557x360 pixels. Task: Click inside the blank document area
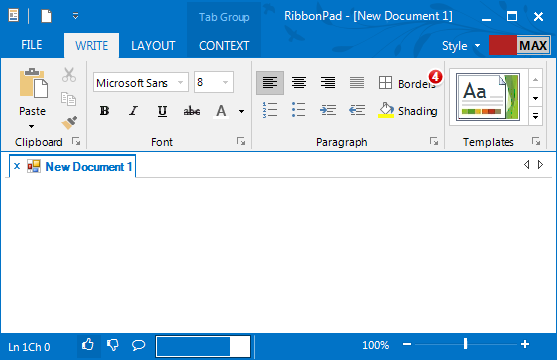point(278,254)
